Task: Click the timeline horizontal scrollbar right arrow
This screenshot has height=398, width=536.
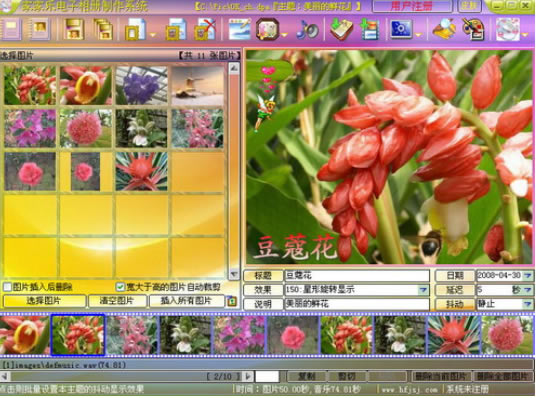Action: [x=248, y=376]
